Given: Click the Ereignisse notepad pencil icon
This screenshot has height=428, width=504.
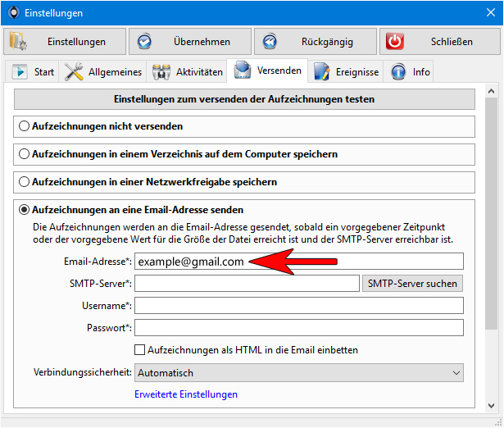Looking at the screenshot, I should 322,71.
